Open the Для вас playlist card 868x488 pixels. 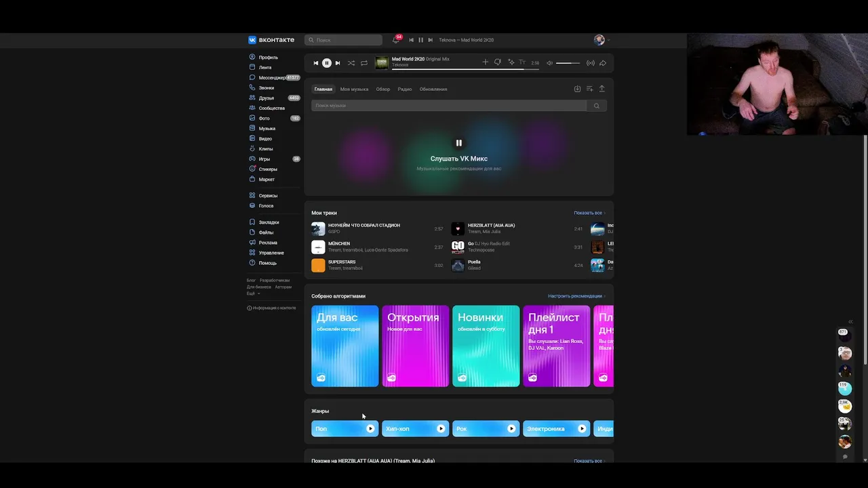(345, 346)
